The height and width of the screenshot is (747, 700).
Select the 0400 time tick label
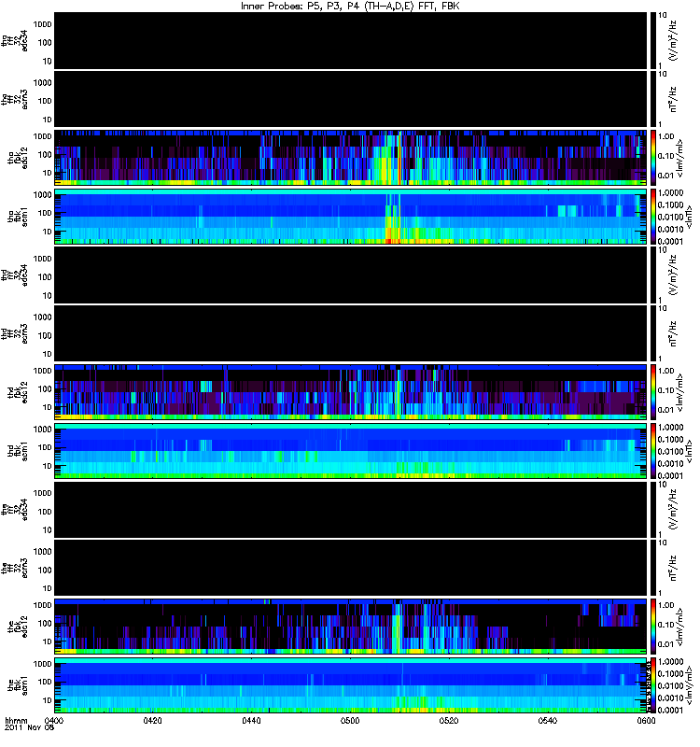(x=54, y=720)
